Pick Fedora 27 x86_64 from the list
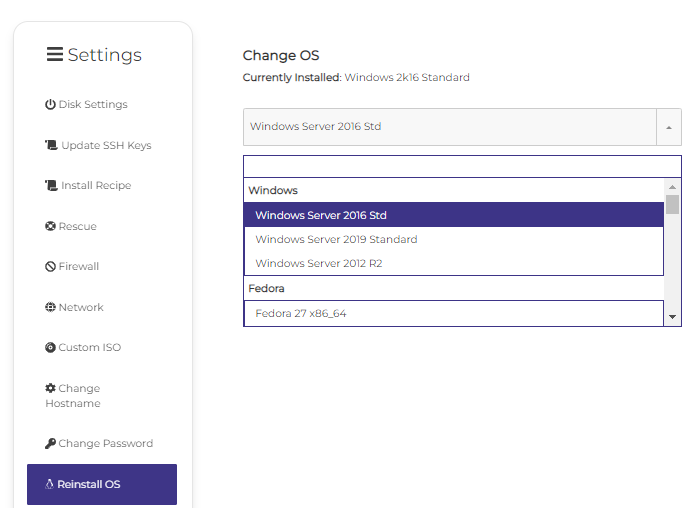The width and height of the screenshot is (693, 508). pyautogui.click(x=454, y=313)
